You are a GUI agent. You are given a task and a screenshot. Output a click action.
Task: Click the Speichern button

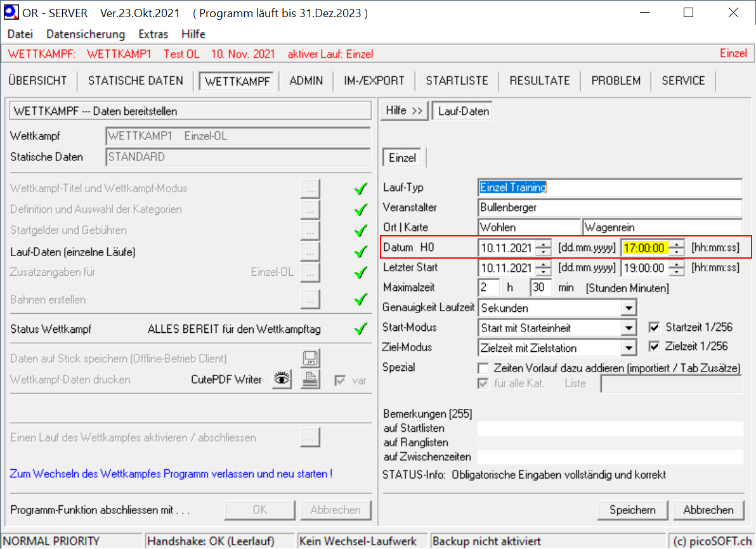[x=632, y=510]
